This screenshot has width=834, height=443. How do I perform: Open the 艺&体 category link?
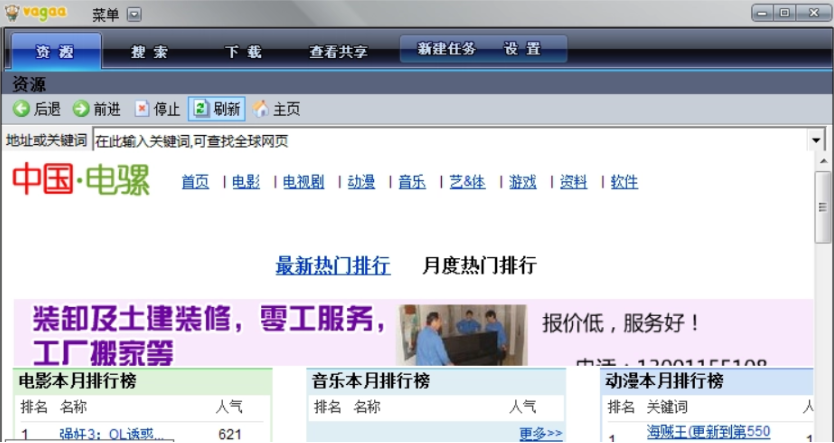468,182
